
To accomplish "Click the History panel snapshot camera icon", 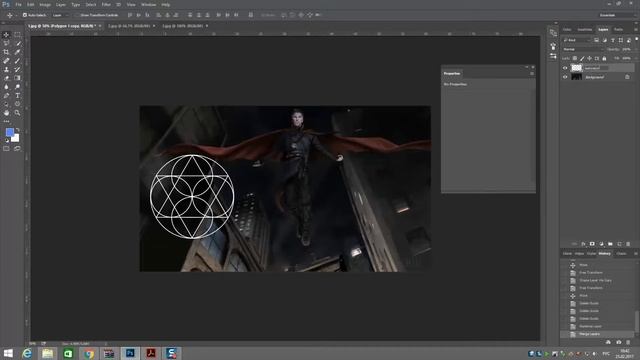I will point(619,342).
